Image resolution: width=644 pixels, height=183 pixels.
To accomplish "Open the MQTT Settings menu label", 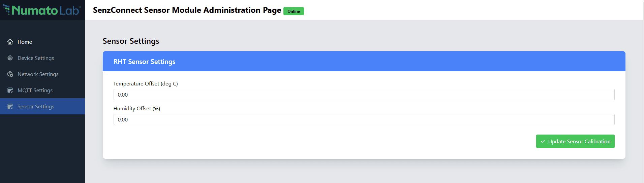I will (x=35, y=90).
